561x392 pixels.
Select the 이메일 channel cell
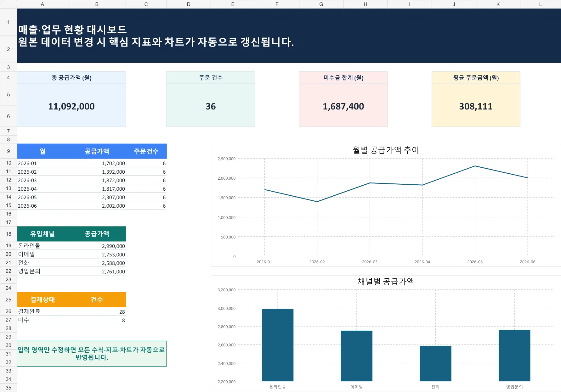pyautogui.click(x=42, y=254)
